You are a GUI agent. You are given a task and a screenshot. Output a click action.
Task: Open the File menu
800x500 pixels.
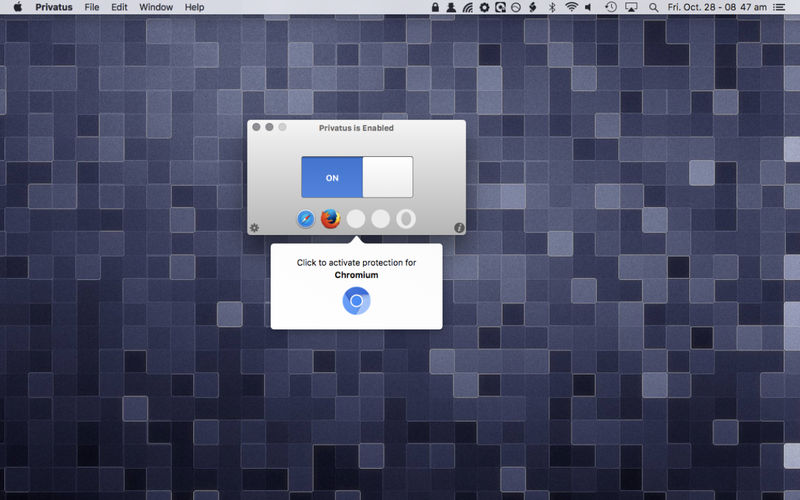(92, 7)
